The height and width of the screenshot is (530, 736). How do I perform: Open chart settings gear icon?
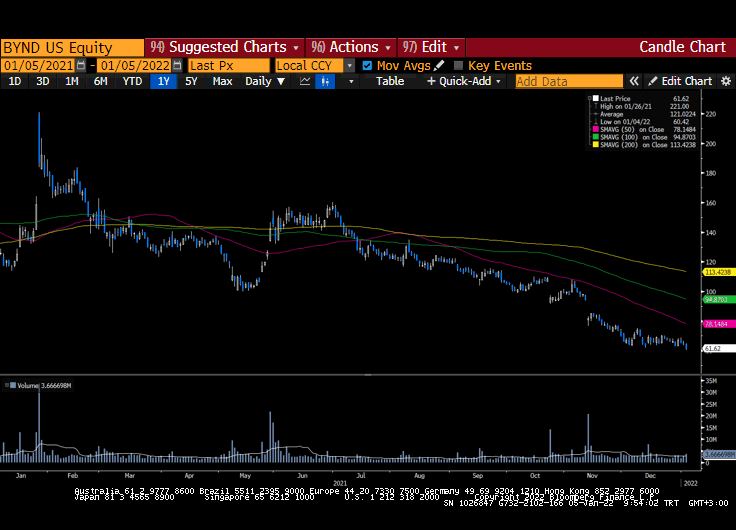[x=726, y=81]
